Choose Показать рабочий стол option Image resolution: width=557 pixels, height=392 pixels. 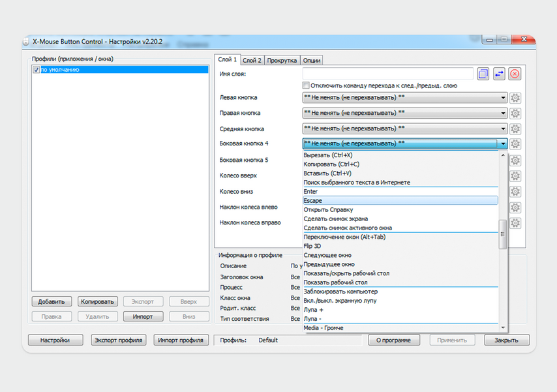click(400, 282)
